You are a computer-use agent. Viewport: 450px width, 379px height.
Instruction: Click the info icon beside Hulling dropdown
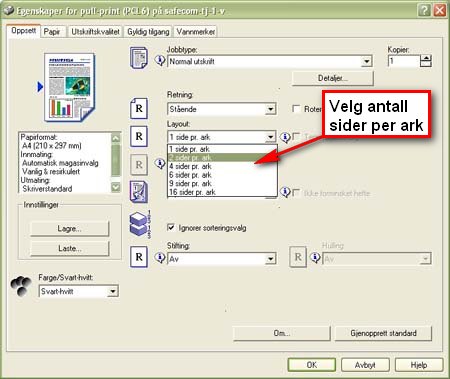pos(315,258)
